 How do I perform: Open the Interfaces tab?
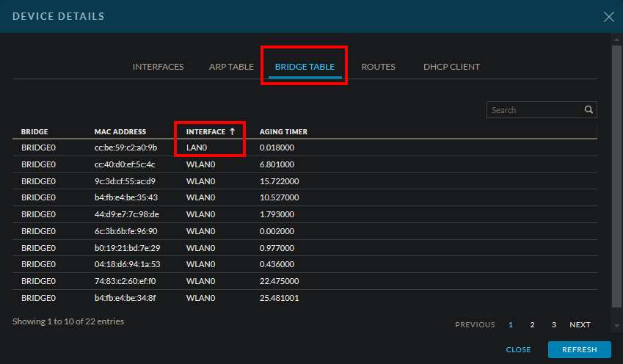click(158, 67)
